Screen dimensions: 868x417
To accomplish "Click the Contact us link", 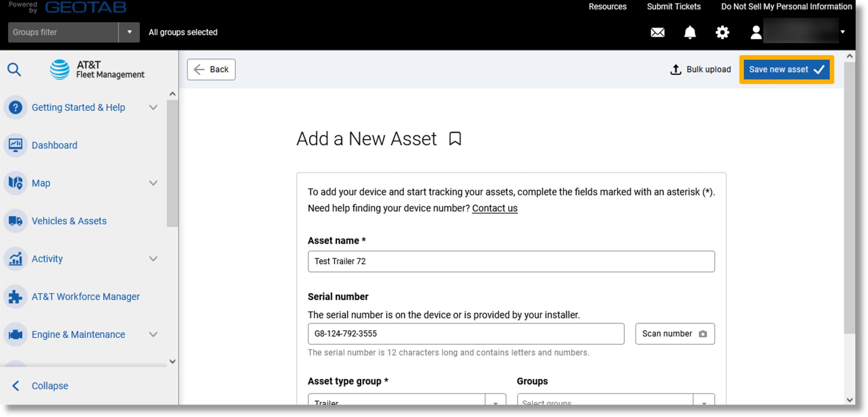I will point(495,208).
